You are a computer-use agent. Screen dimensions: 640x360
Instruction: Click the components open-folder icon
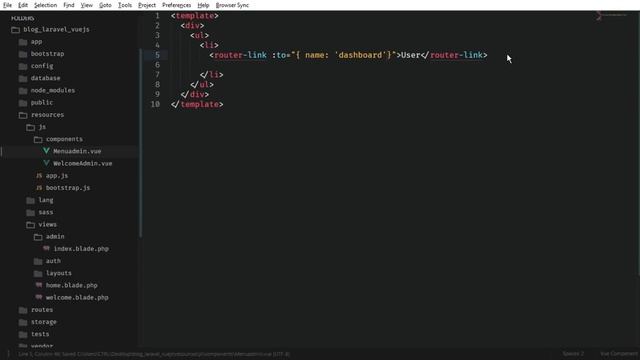pyautogui.click(x=38, y=140)
